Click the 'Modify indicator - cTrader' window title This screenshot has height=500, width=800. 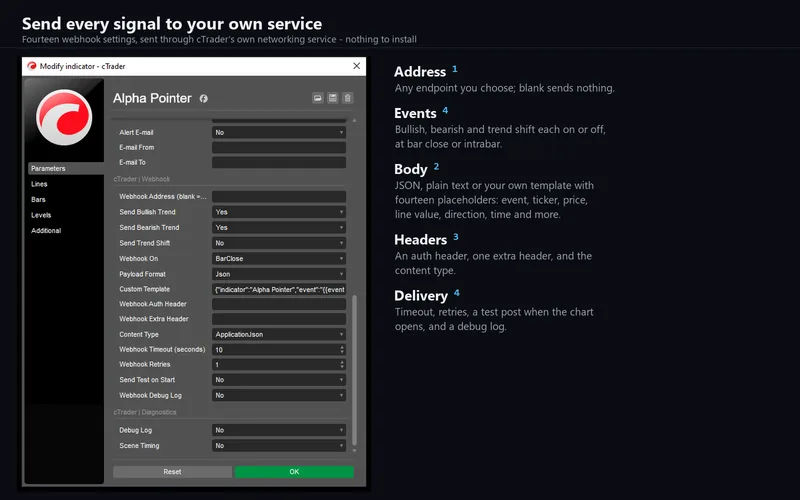click(83, 66)
